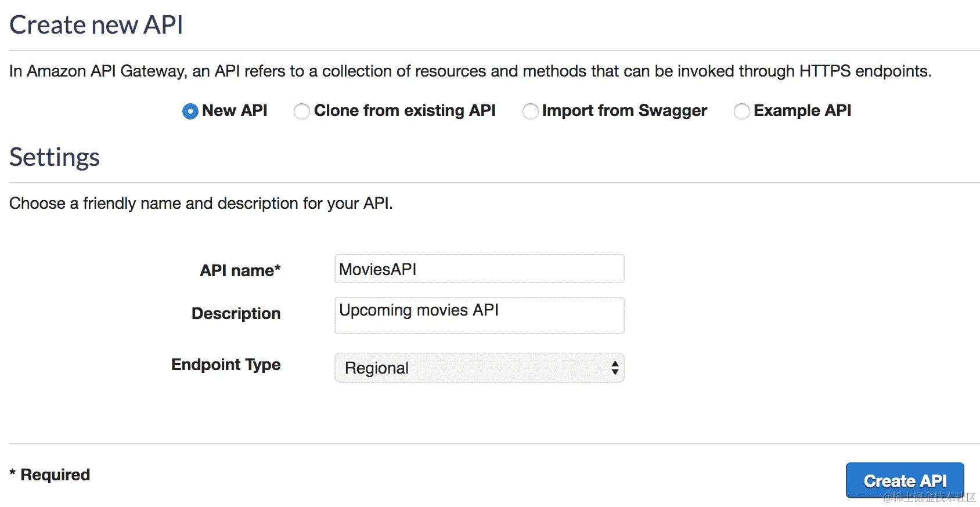The image size is (980, 507).
Task: Click the up-down arrows on Endpoint Type select
Action: pos(615,368)
